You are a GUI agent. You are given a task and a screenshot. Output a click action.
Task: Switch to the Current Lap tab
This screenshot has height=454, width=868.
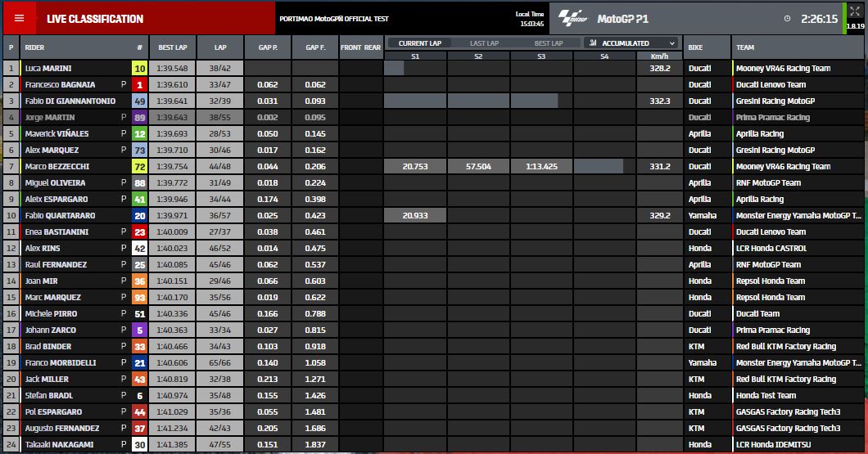pyautogui.click(x=419, y=43)
